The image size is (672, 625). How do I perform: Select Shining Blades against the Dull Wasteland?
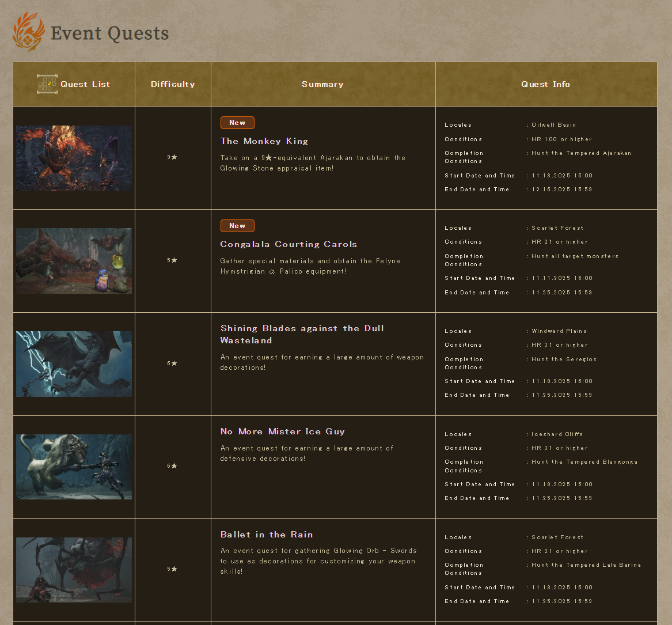[302, 334]
